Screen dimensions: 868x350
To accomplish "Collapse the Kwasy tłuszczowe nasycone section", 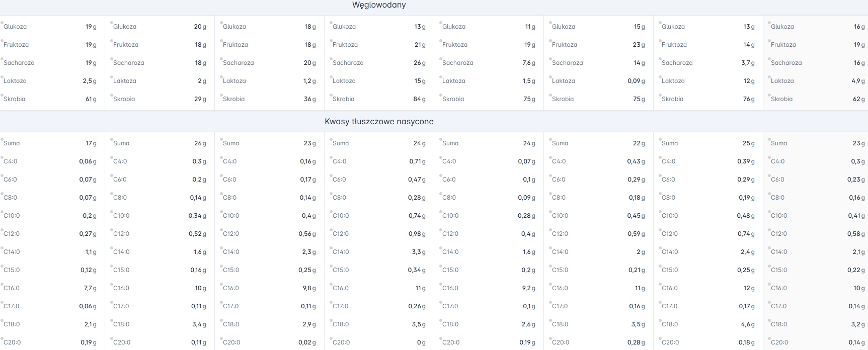I will 379,122.
